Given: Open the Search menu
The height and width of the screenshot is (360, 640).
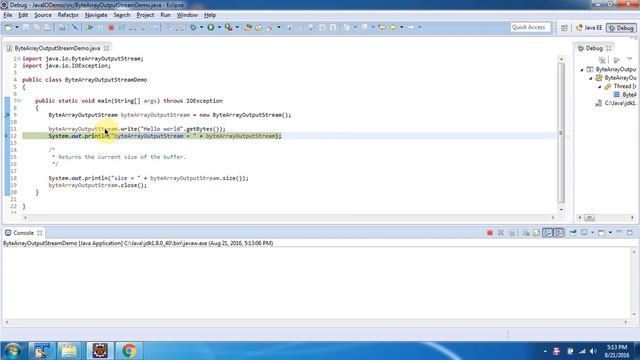Looking at the screenshot, I should coord(122,15).
